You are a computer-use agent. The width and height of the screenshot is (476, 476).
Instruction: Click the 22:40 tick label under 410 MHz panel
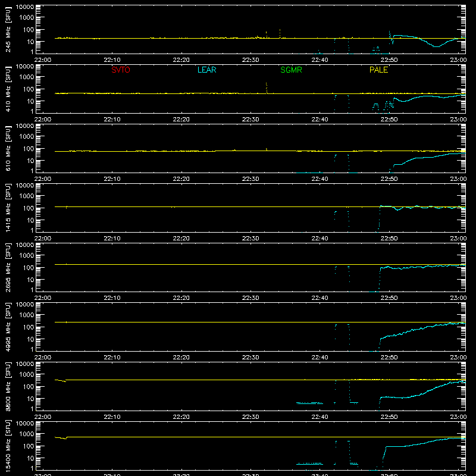click(320, 120)
